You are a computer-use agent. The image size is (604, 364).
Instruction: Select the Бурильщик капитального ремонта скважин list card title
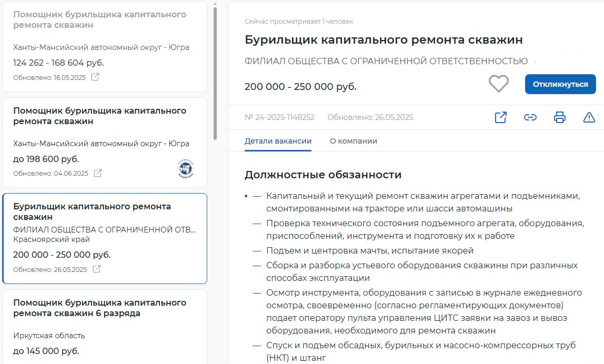click(x=92, y=211)
